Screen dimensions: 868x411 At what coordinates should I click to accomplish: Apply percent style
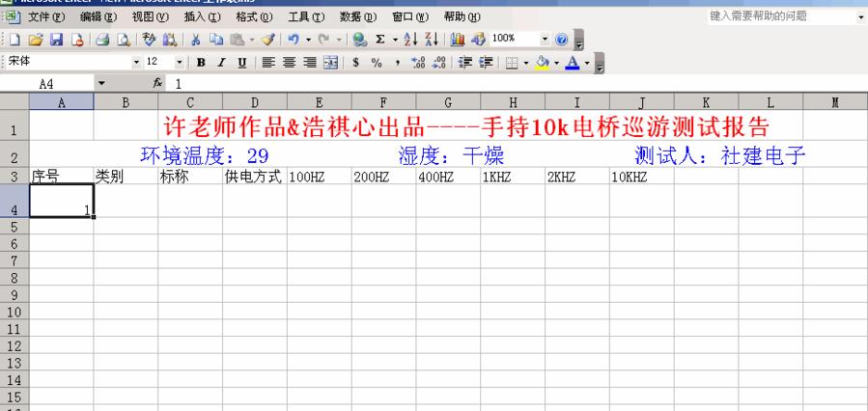click(x=377, y=63)
